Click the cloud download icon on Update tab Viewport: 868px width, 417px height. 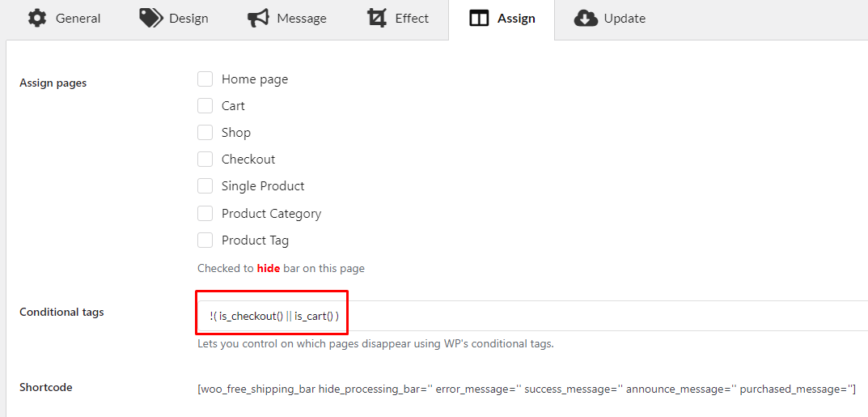click(x=586, y=19)
